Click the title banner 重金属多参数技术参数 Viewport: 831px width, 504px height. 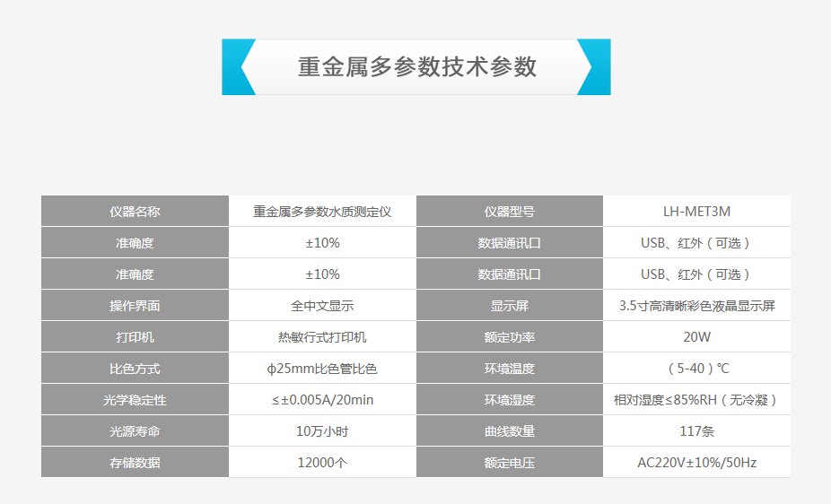pos(416,66)
